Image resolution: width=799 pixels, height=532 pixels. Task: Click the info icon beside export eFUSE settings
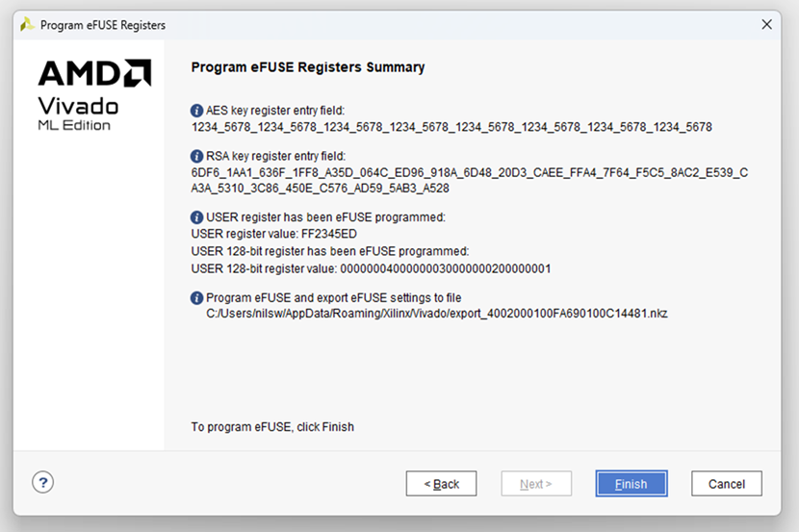click(x=197, y=298)
